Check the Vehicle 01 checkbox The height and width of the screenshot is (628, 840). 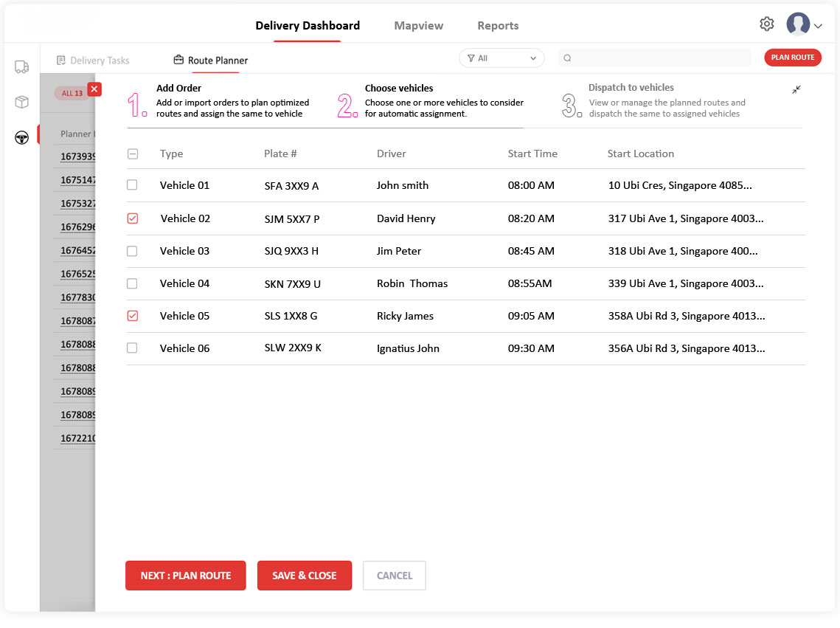click(132, 185)
